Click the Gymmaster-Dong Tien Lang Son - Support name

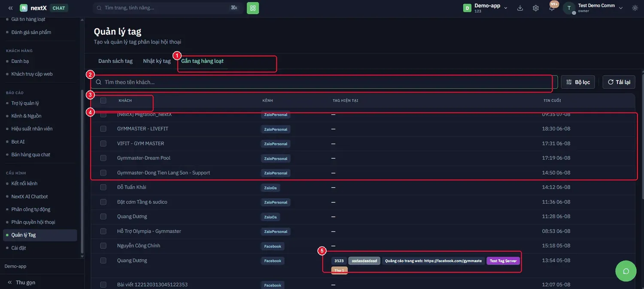click(164, 173)
